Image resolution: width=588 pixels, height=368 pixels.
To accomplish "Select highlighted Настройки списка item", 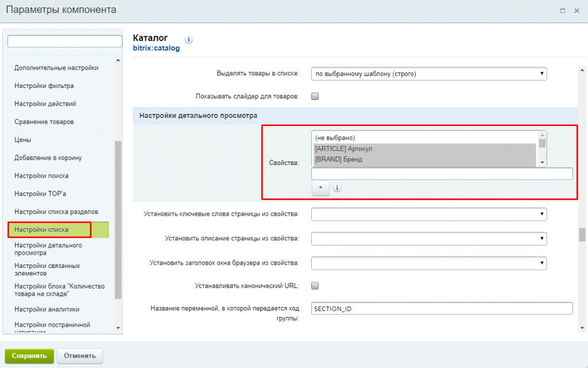I will pos(58,230).
